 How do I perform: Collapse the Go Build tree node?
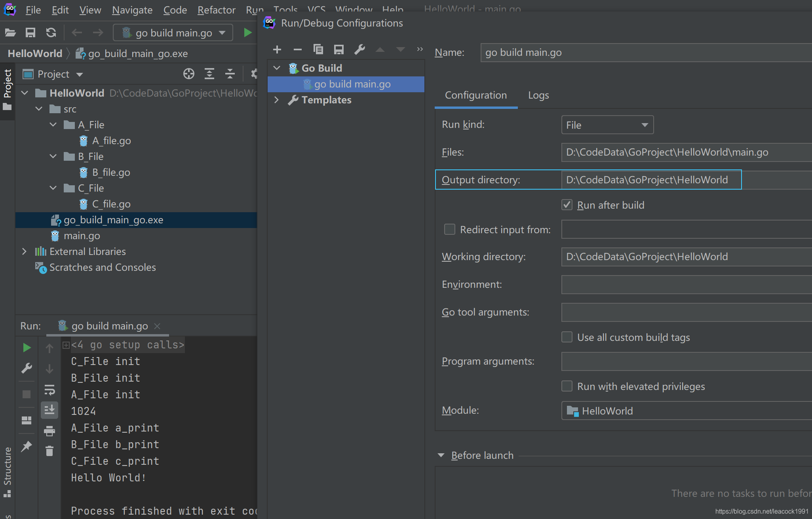click(x=277, y=68)
